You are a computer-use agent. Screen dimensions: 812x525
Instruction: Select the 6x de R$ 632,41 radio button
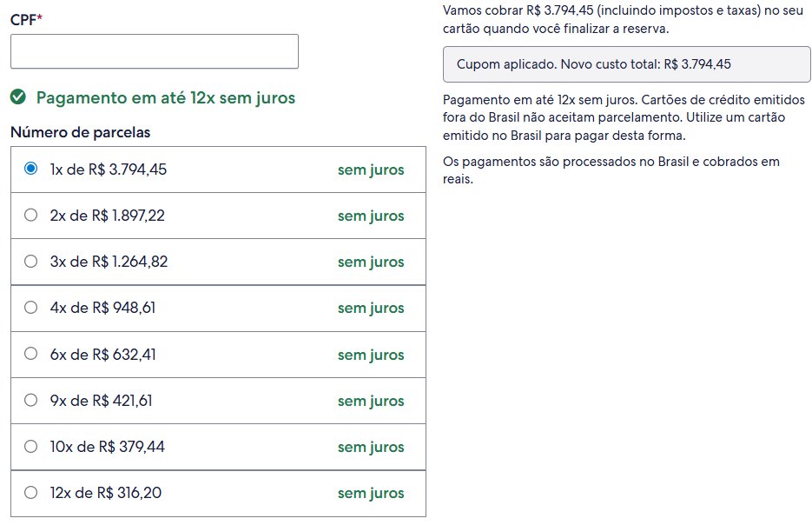pos(31,354)
